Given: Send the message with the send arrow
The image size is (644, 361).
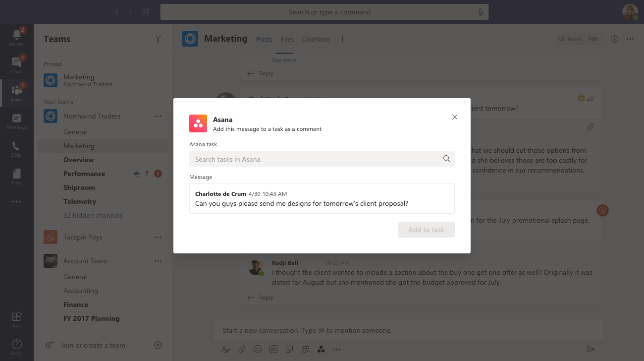Looking at the screenshot, I should 590,349.
